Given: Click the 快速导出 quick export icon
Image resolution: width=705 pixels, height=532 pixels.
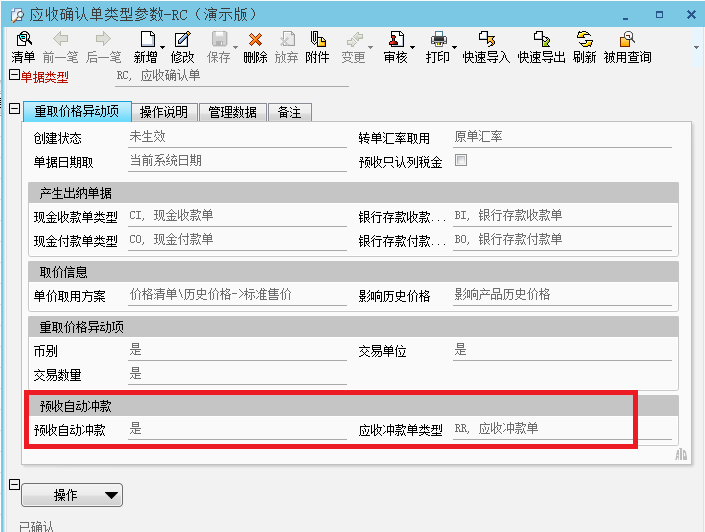Looking at the screenshot, I should [541, 40].
